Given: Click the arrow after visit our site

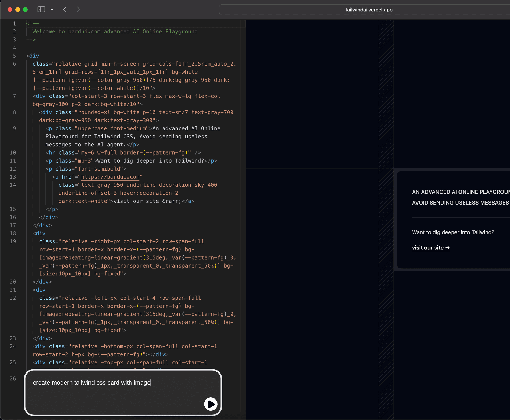Looking at the screenshot, I should tap(448, 247).
